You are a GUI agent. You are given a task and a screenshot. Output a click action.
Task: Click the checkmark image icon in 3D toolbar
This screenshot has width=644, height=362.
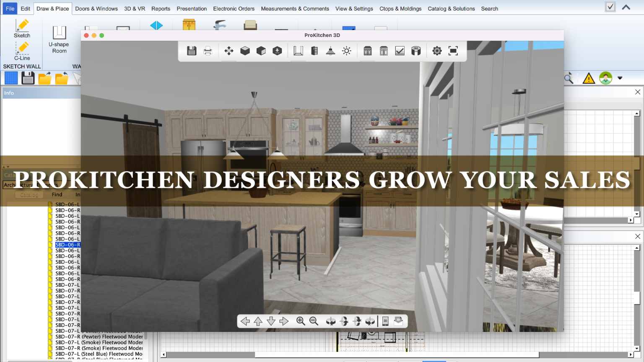400,51
